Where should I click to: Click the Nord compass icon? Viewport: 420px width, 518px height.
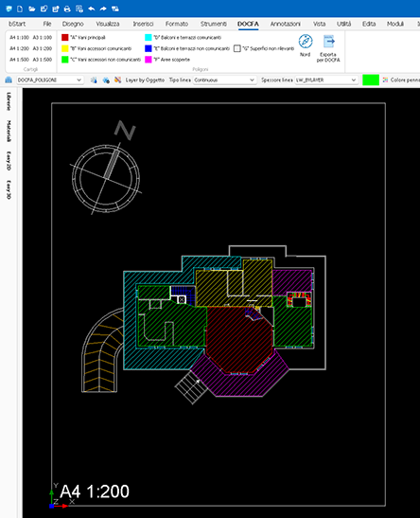[x=306, y=42]
